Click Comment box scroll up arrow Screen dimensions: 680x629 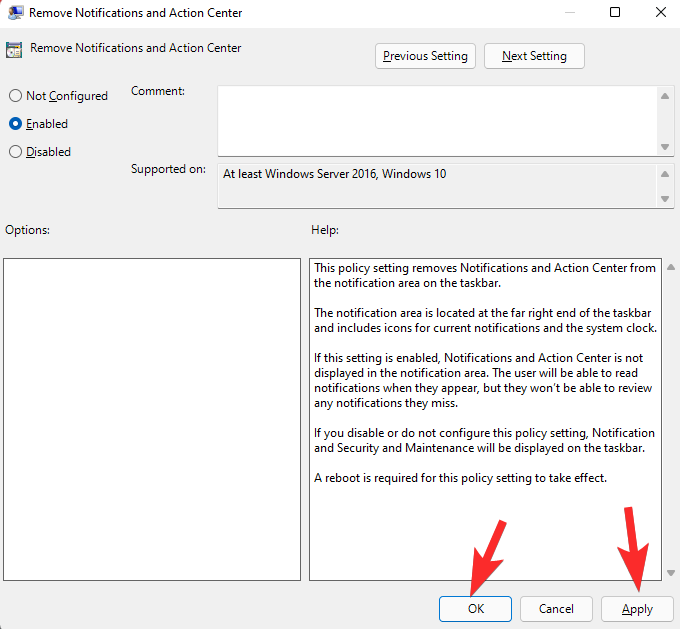(x=664, y=96)
